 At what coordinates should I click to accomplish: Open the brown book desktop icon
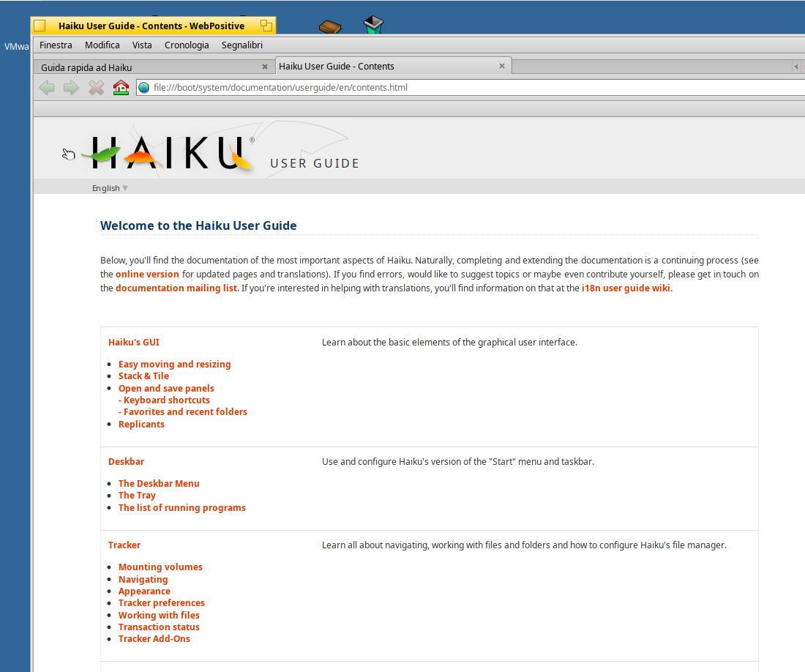(x=330, y=26)
